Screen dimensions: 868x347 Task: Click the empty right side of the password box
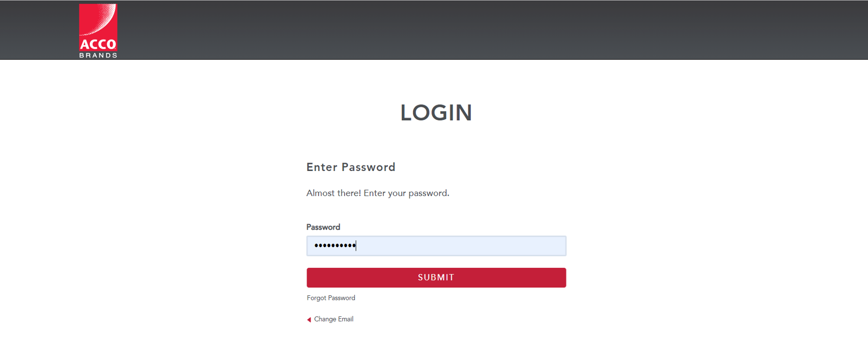(x=462, y=246)
